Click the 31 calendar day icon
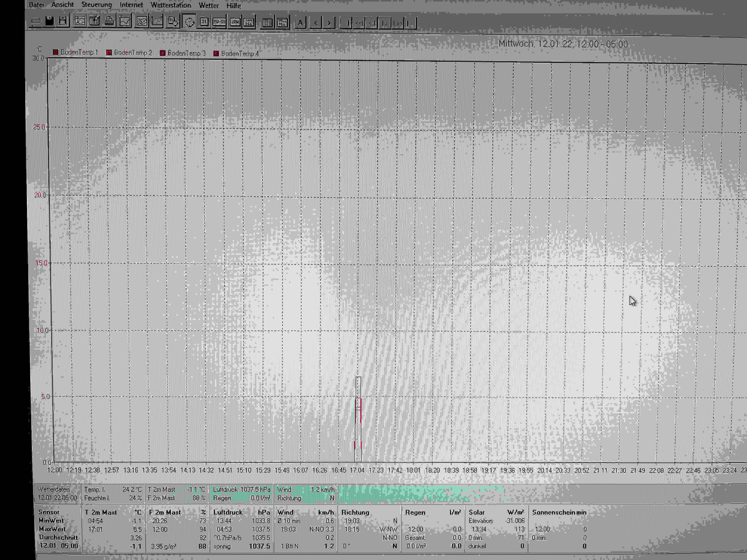 (x=204, y=22)
